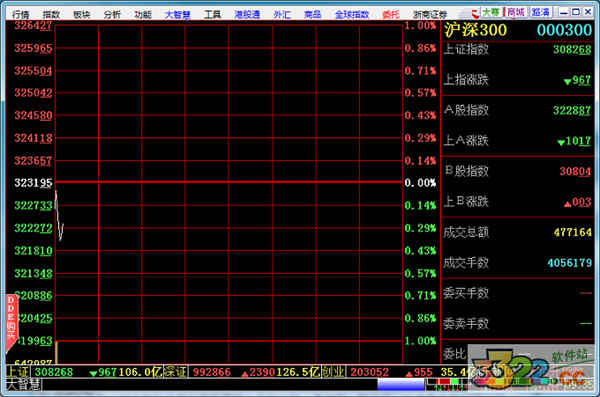Select the 深证 index in status bar
This screenshot has height=397, width=600.
click(x=175, y=372)
